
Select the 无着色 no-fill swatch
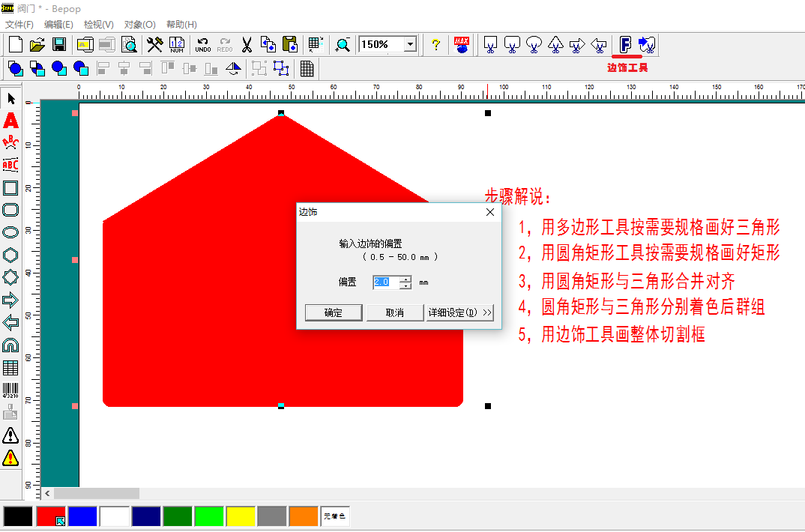335,516
